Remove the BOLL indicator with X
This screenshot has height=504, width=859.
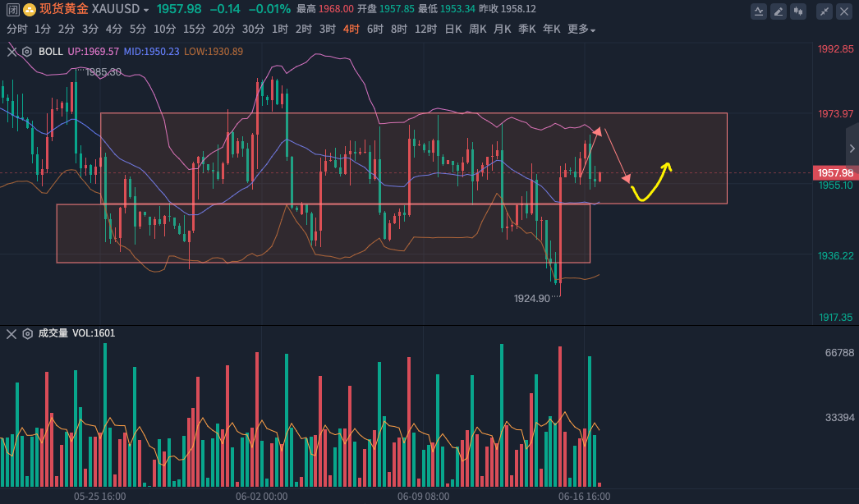pyautogui.click(x=11, y=51)
